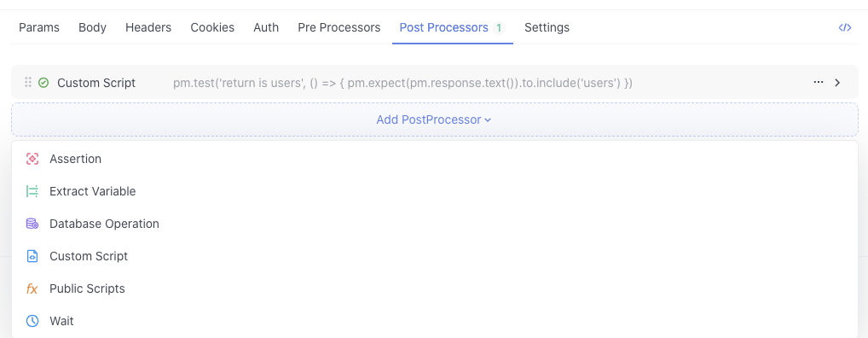
Task: Open the three-dots menu on Custom Script row
Action: point(819,83)
